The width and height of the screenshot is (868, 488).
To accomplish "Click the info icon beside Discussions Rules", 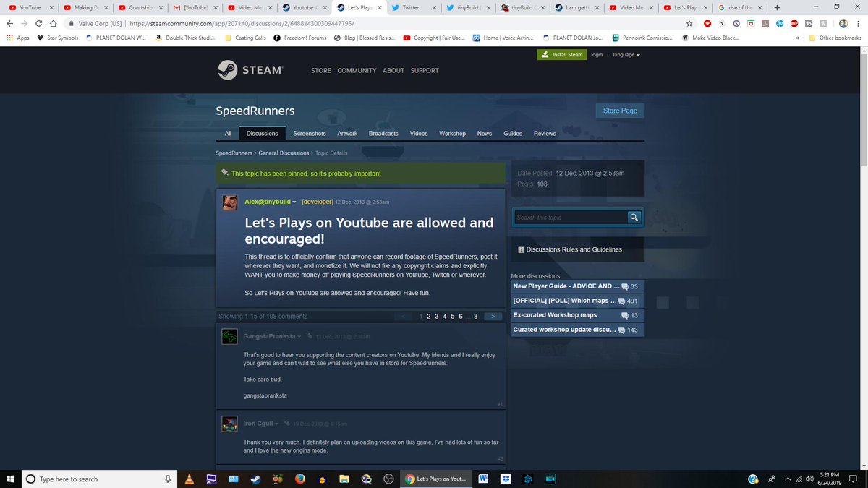I will (x=521, y=249).
